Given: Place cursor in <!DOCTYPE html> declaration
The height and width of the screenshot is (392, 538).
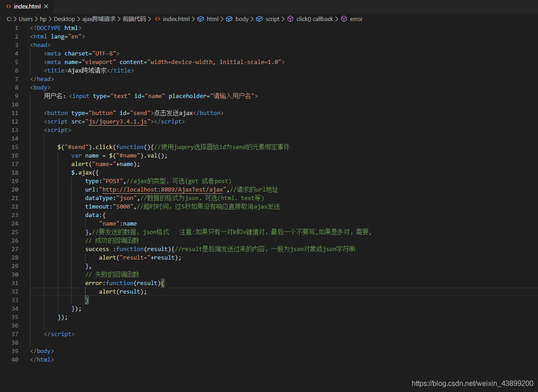Looking at the screenshot, I should pos(56,28).
